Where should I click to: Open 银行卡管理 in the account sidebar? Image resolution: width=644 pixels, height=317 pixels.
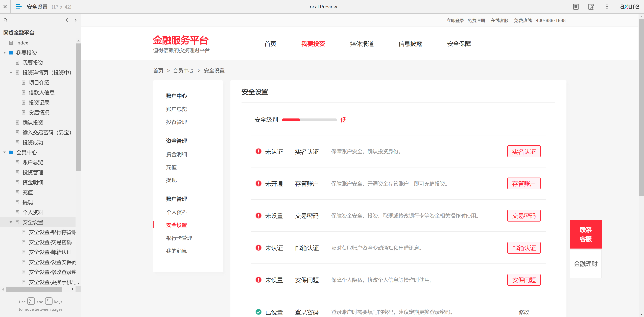coord(179,238)
